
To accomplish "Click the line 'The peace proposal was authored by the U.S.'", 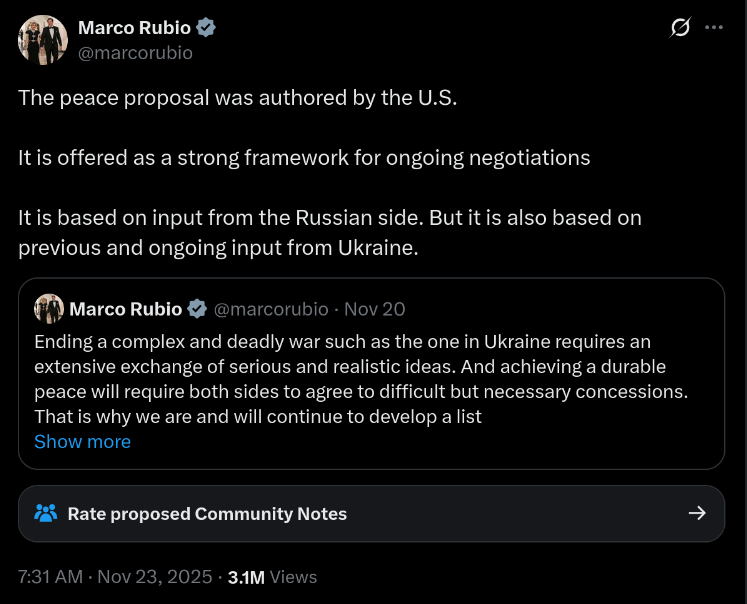I will click(238, 98).
